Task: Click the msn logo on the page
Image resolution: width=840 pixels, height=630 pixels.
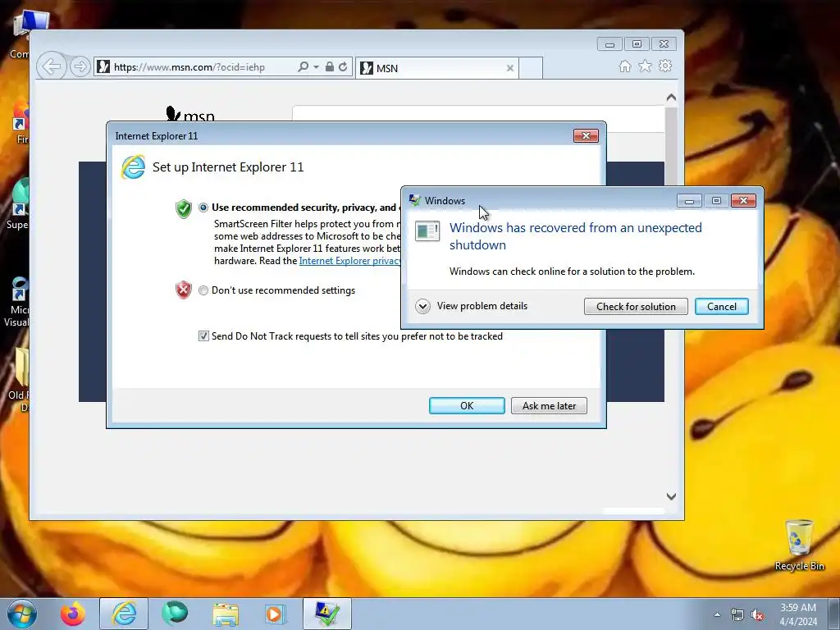Action: [x=190, y=113]
